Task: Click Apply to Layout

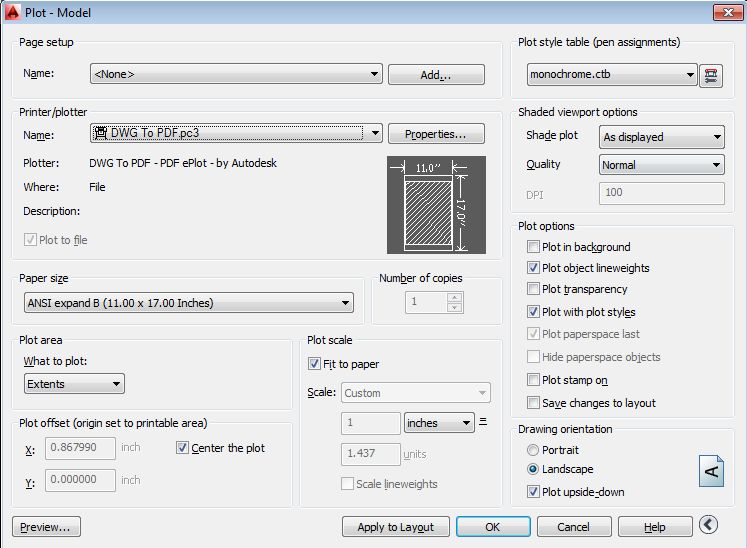Action: point(396,527)
